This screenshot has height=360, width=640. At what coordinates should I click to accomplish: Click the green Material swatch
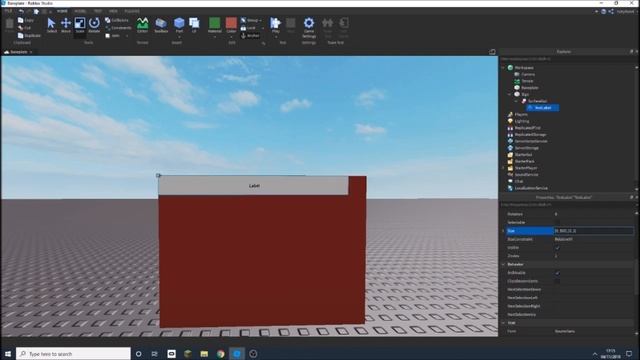coord(215,23)
